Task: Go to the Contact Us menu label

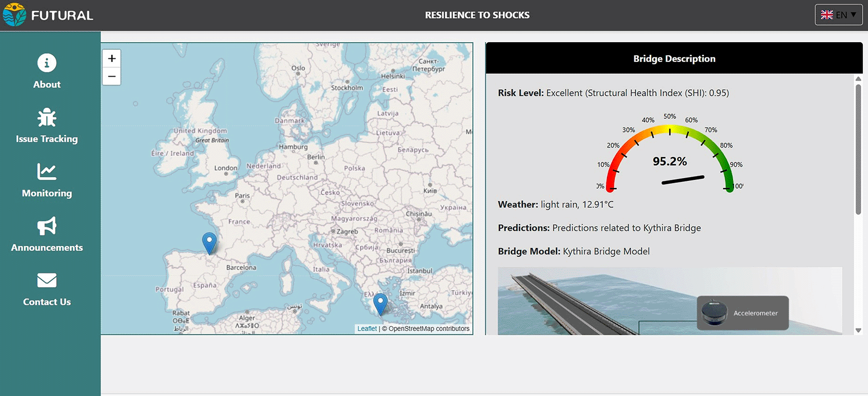Action: pyautogui.click(x=47, y=302)
